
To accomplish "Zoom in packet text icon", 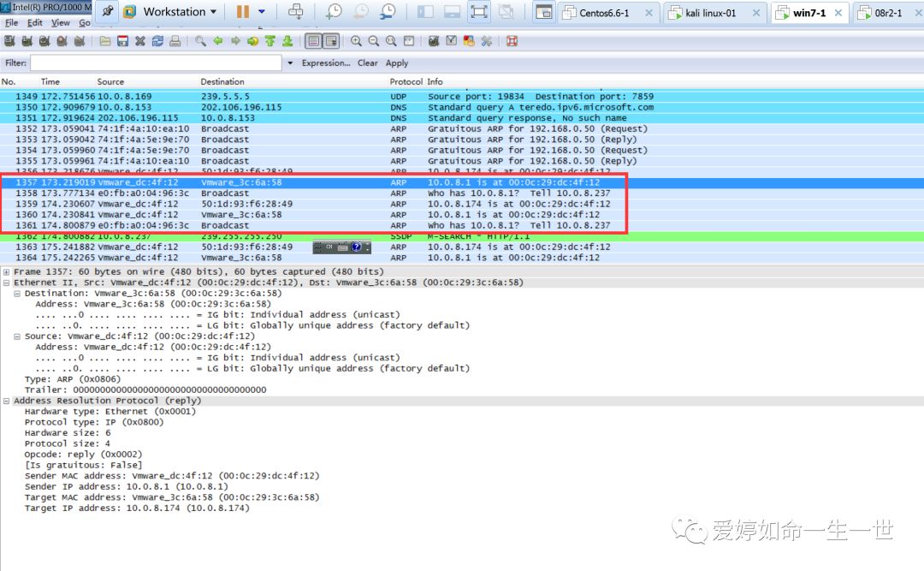I will pyautogui.click(x=356, y=41).
